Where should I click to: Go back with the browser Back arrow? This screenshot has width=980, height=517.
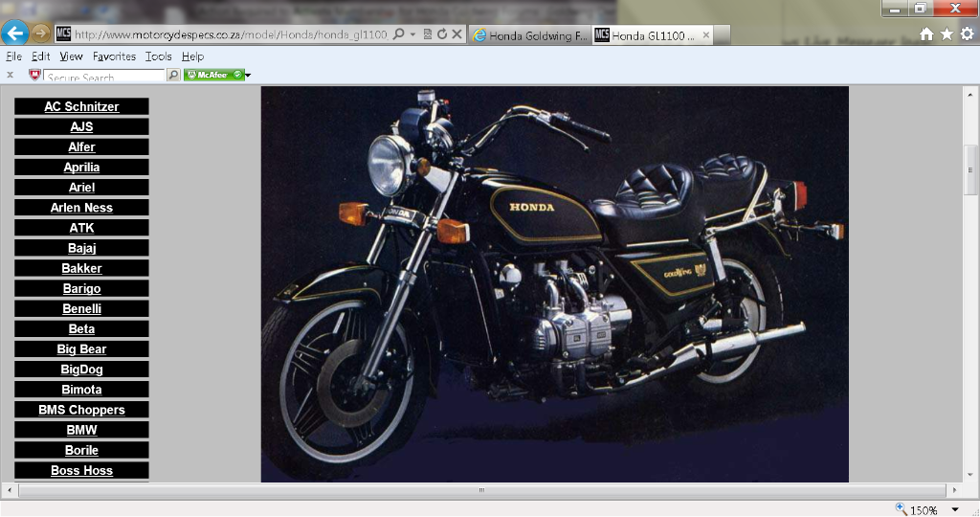pos(15,33)
